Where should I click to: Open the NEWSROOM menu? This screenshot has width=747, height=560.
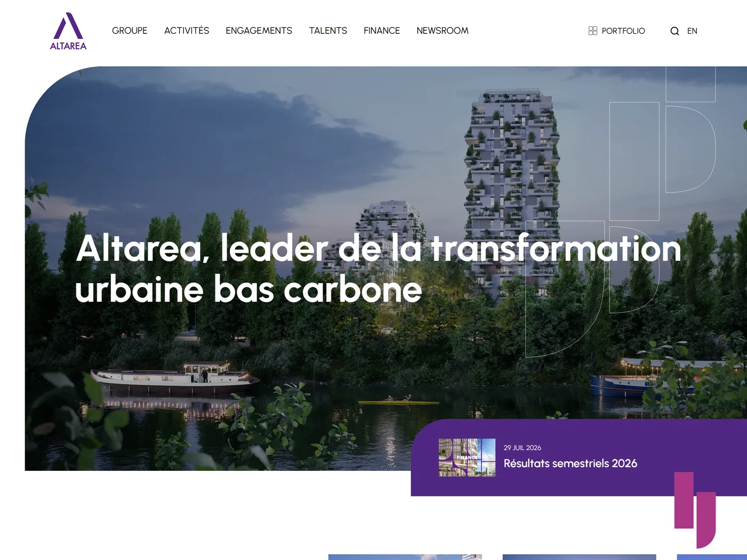[x=443, y=31]
